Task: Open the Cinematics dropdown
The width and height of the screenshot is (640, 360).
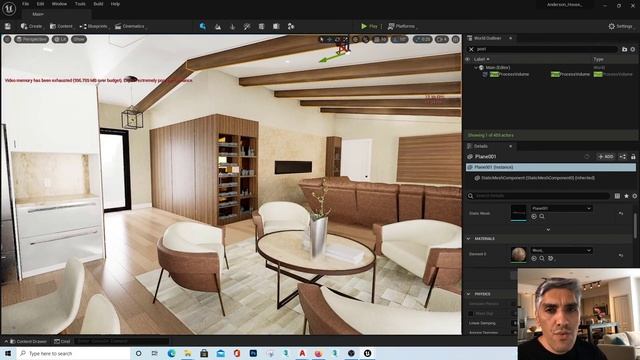Action: [130, 26]
